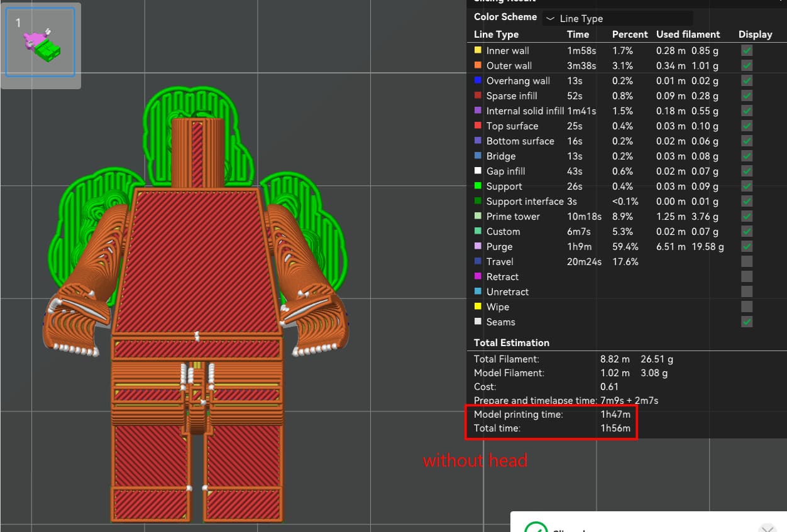Toggle display checkbox for Inner wall

(747, 50)
